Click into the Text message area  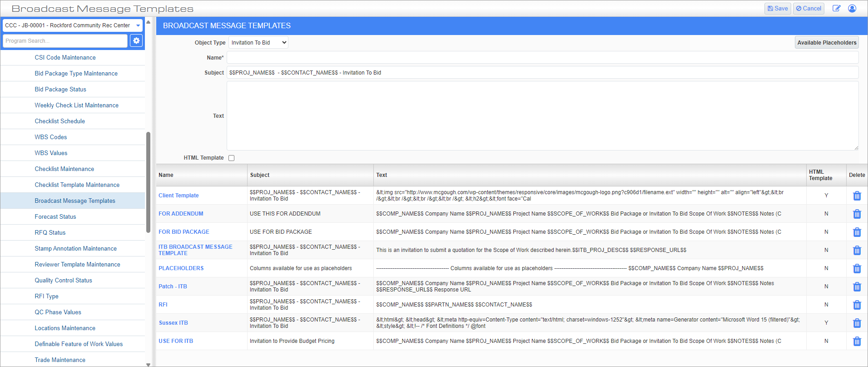pos(542,116)
